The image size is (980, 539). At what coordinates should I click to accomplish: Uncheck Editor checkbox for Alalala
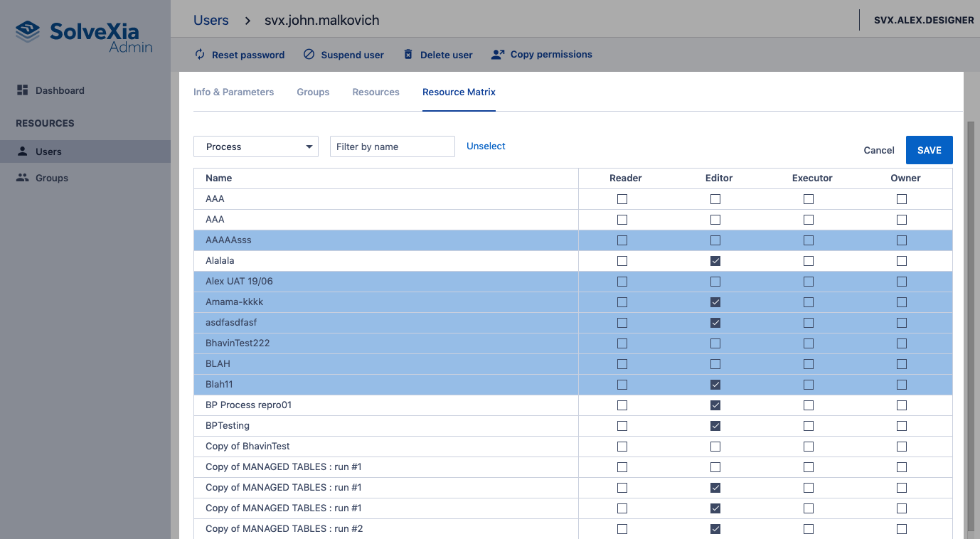click(715, 261)
